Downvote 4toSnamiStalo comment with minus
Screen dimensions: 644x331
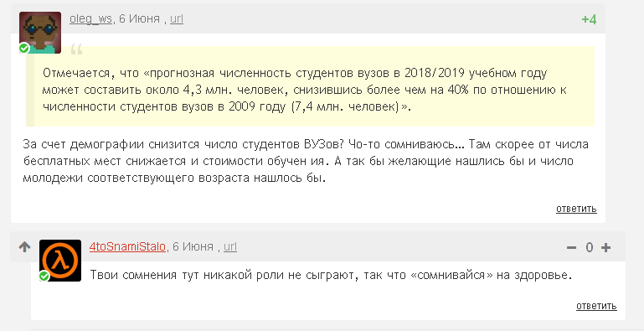tap(571, 247)
